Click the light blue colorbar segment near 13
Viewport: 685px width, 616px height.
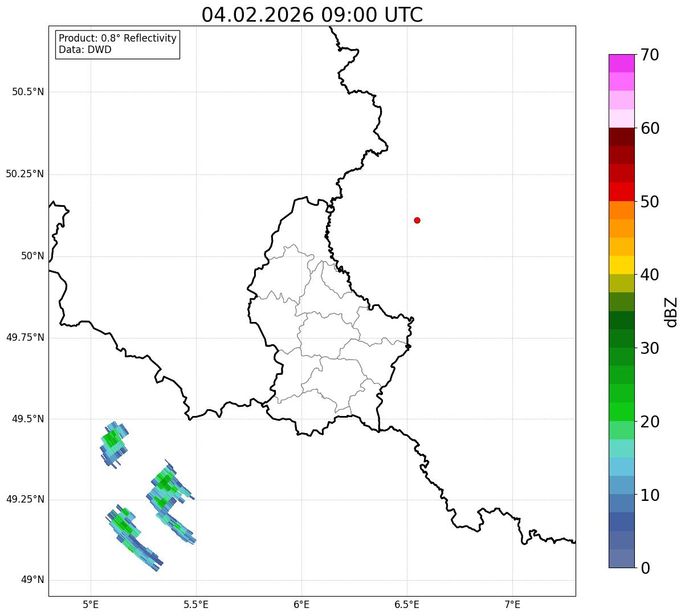pyautogui.click(x=621, y=467)
